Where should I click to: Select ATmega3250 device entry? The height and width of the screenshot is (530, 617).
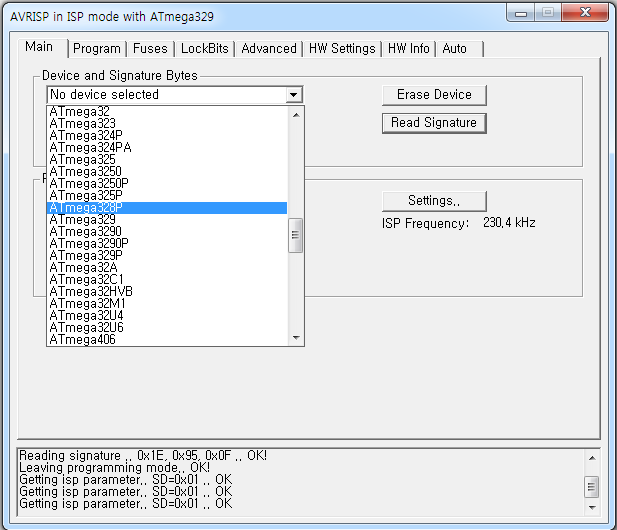pyautogui.click(x=167, y=172)
